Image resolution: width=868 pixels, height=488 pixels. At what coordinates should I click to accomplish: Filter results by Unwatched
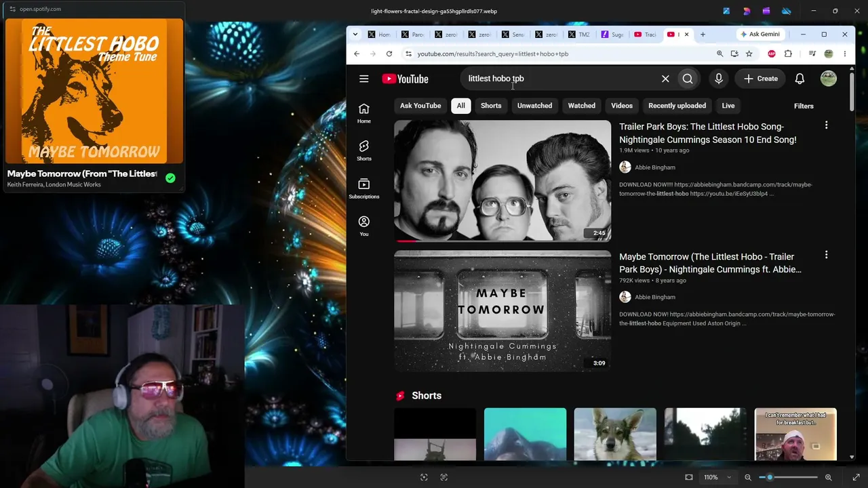pos(534,106)
